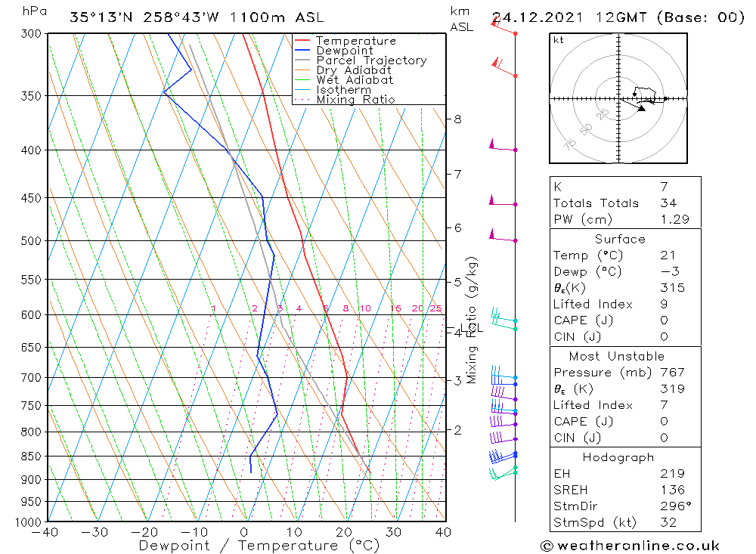Click the vertical 'Mixing Ratio (g/kg)' axis label

(x=472, y=320)
